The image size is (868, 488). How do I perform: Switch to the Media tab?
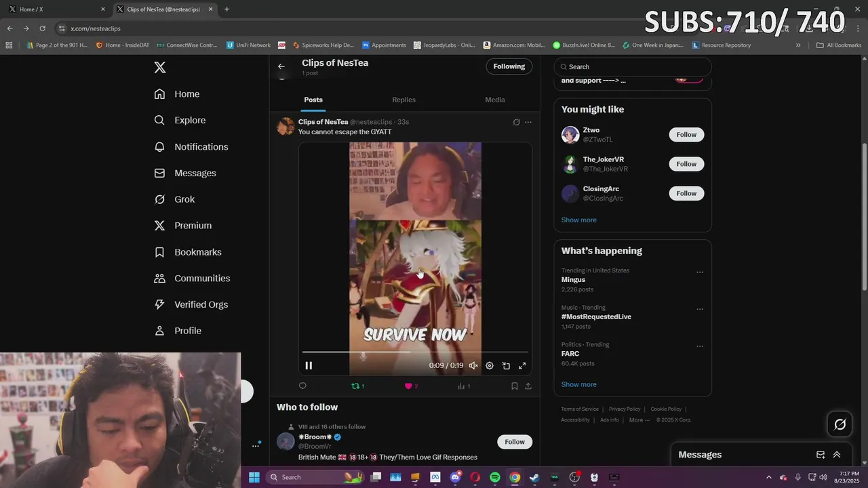click(495, 100)
